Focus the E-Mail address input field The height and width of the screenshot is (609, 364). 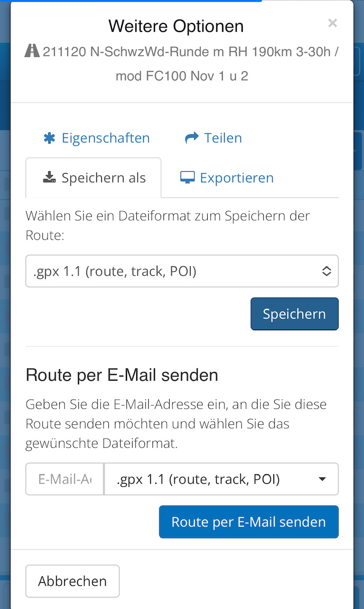pos(65,479)
